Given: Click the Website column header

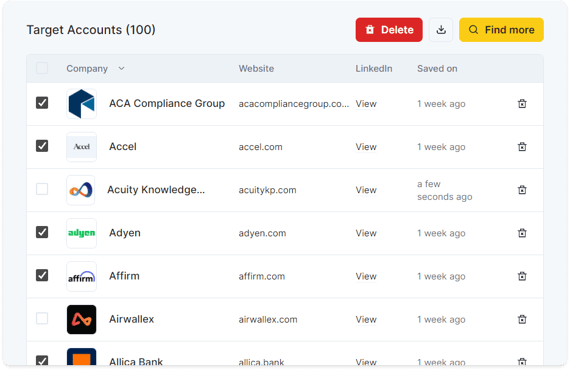Looking at the screenshot, I should click(256, 69).
